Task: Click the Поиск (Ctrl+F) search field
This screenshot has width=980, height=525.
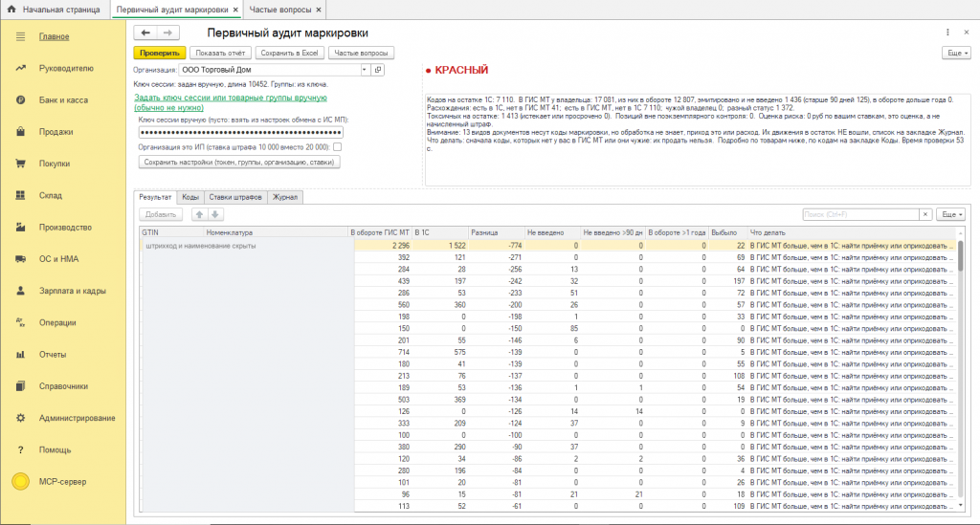Action: pyautogui.click(x=860, y=214)
